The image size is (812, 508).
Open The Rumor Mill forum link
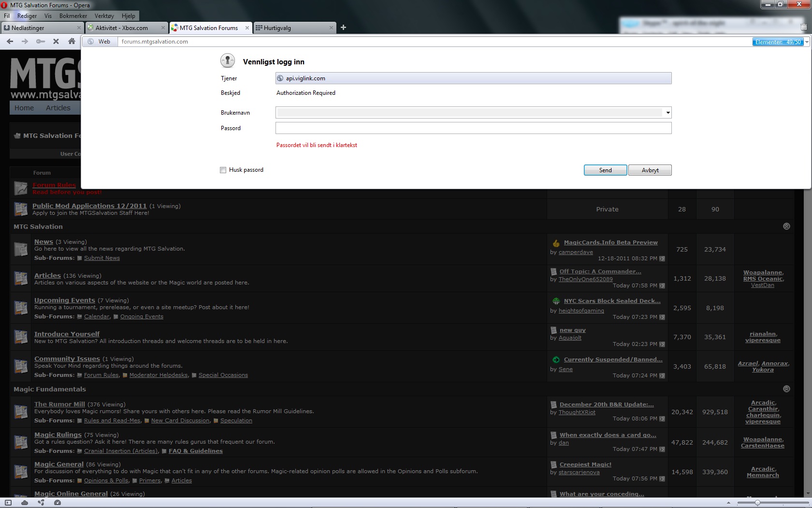tap(59, 404)
